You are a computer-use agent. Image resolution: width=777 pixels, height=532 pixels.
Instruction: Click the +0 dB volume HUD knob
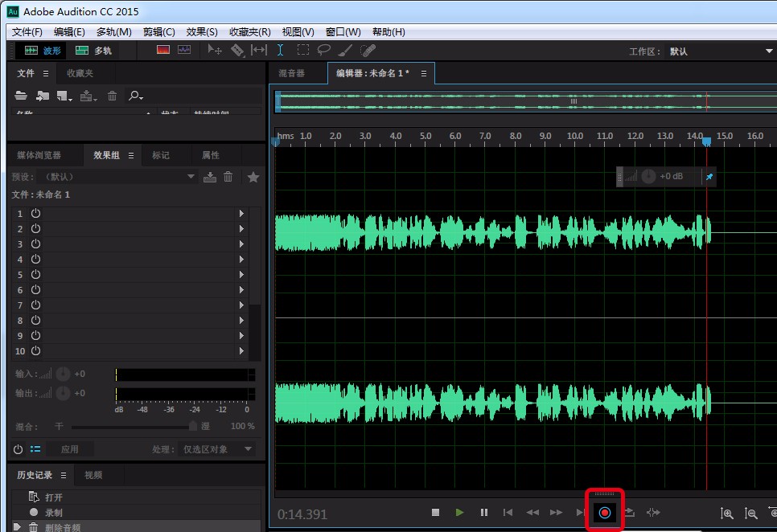click(x=648, y=176)
